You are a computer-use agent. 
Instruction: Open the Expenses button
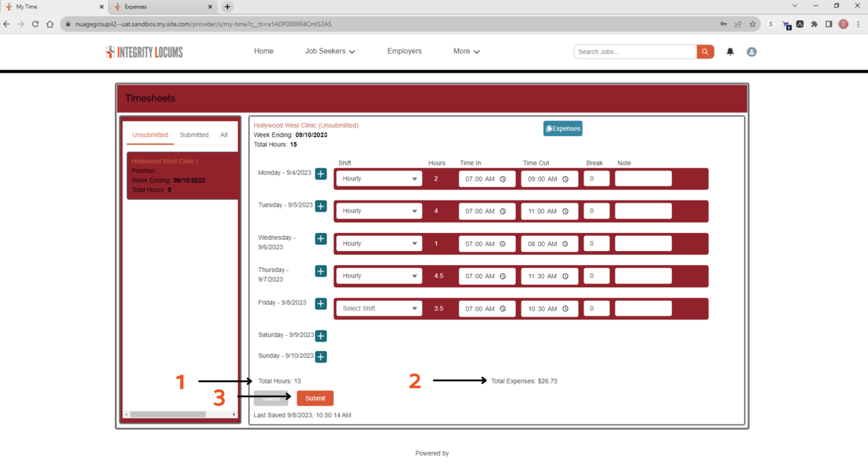tap(563, 128)
